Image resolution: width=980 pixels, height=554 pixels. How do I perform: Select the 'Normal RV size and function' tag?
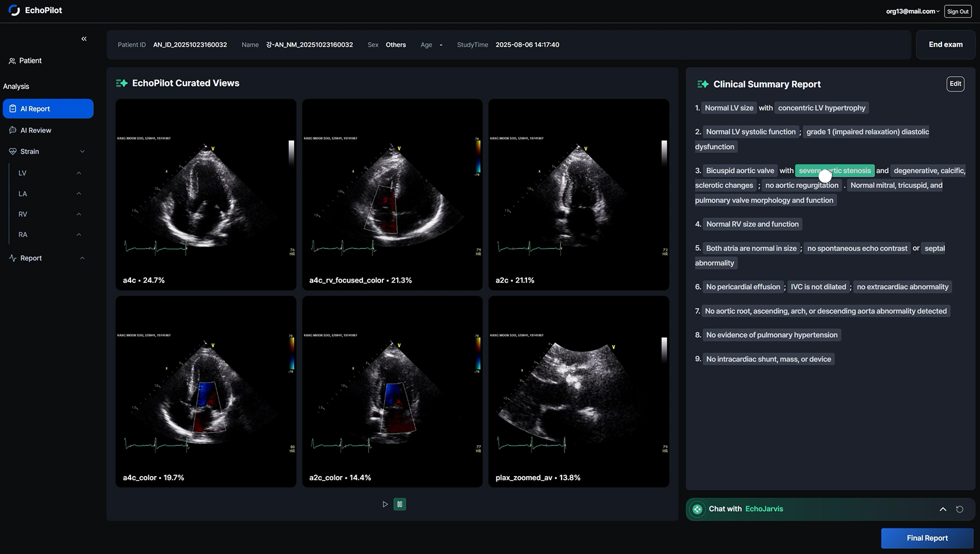click(752, 224)
